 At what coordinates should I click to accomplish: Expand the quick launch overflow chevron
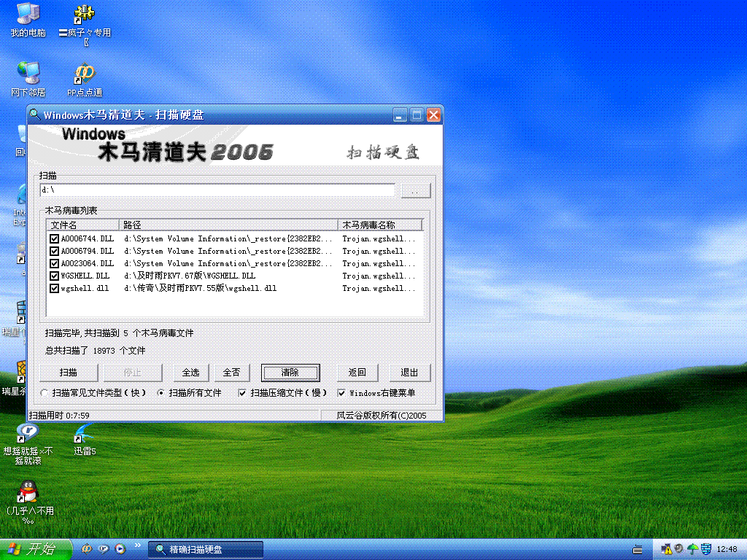click(138, 545)
